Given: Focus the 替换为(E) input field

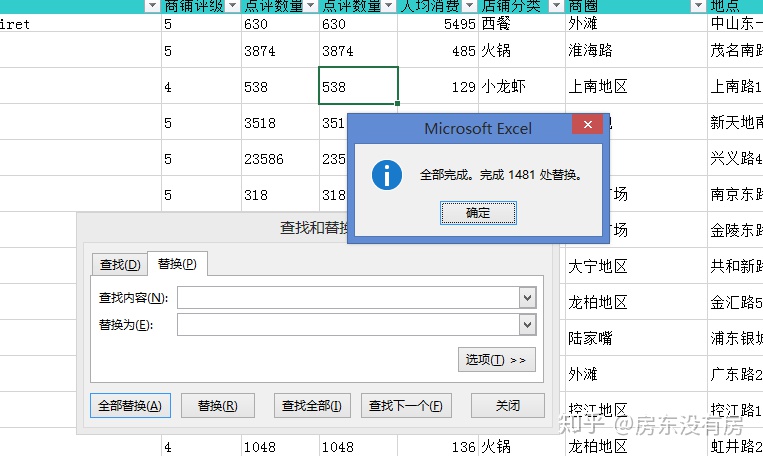Looking at the screenshot, I should 349,325.
